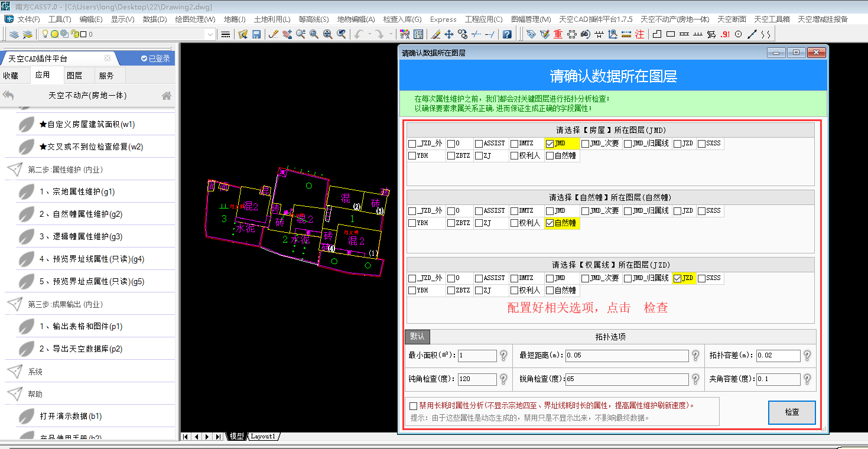Click the back arrows icon in plugin panel
868x449 pixels.
coord(8,95)
